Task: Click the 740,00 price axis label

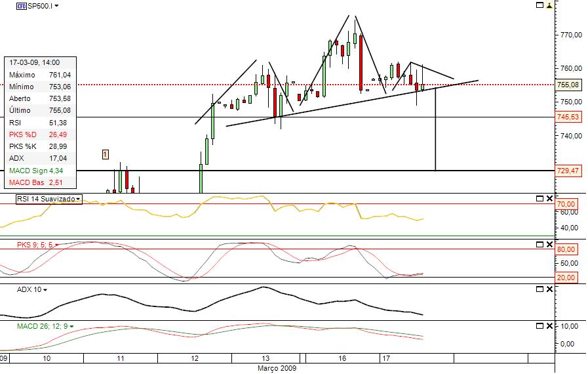Action: [571, 136]
